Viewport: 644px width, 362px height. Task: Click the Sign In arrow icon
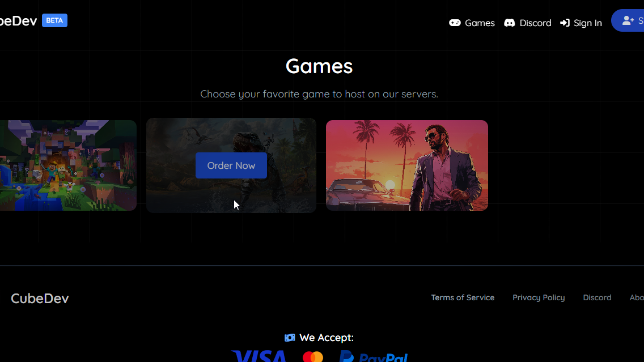coord(565,23)
